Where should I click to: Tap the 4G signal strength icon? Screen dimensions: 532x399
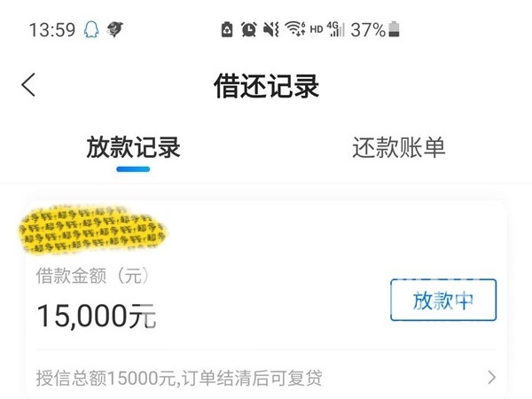(335, 29)
